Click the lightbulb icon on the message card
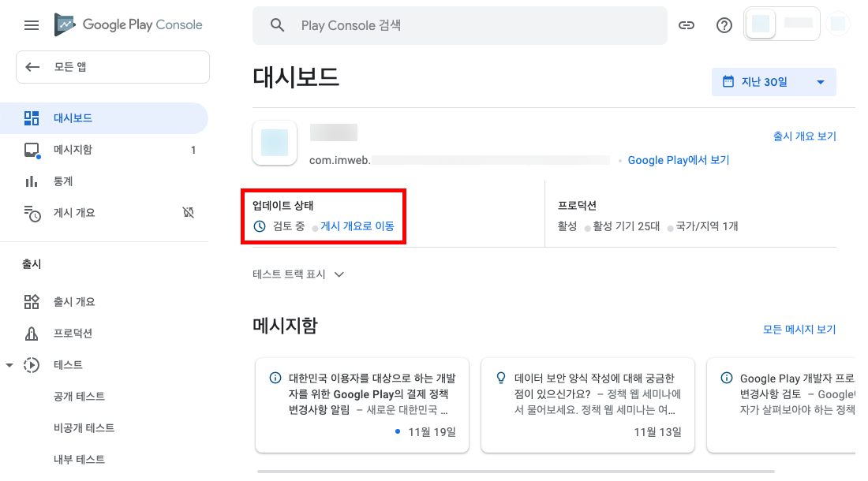The width and height of the screenshot is (868, 481). 500,378
